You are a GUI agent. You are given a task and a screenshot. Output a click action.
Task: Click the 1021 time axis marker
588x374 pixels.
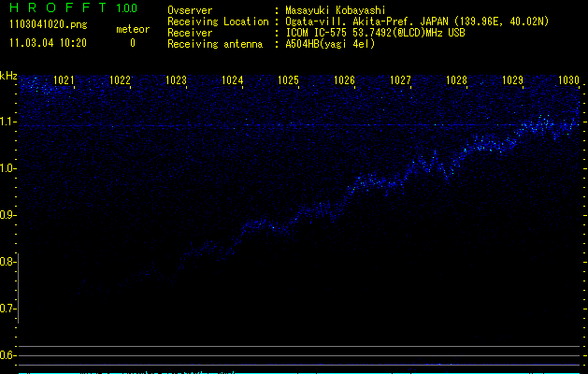pos(64,79)
